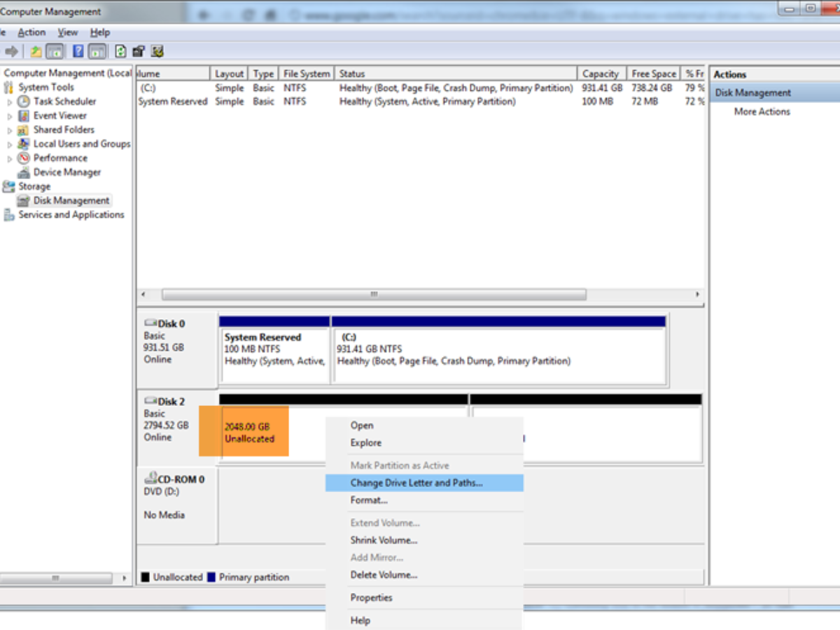Select the (C:) volume row in list
This screenshot has width=840, height=630.
click(421, 88)
